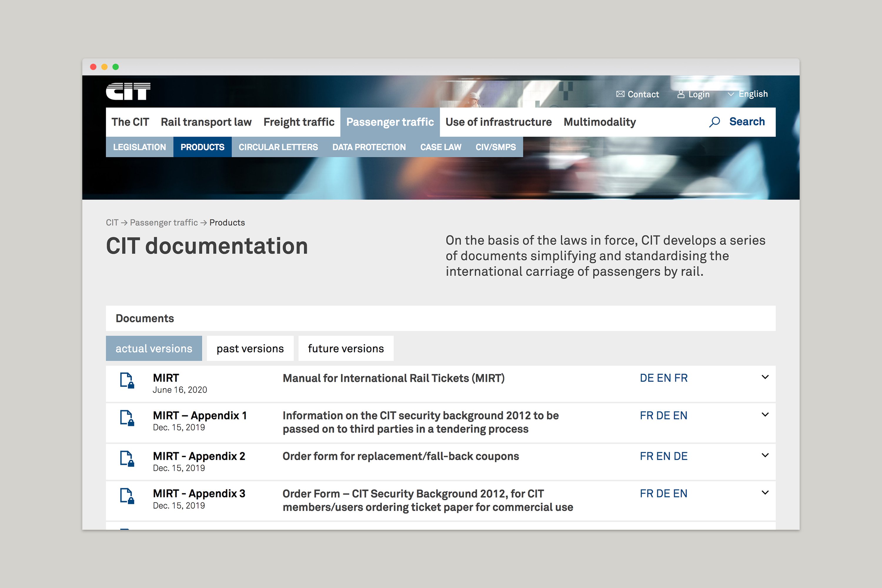Open FR version of MIRT Appendix 3

point(647,494)
